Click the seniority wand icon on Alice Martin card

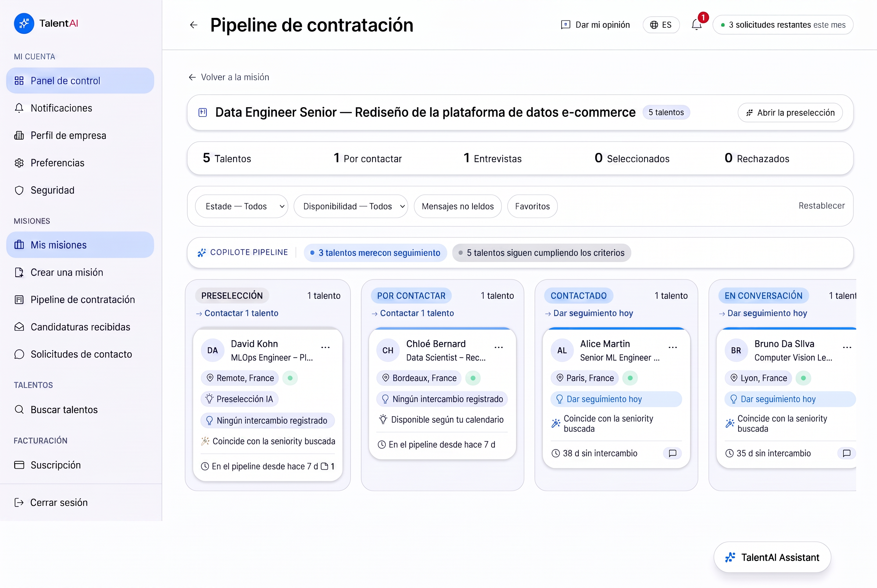click(556, 423)
